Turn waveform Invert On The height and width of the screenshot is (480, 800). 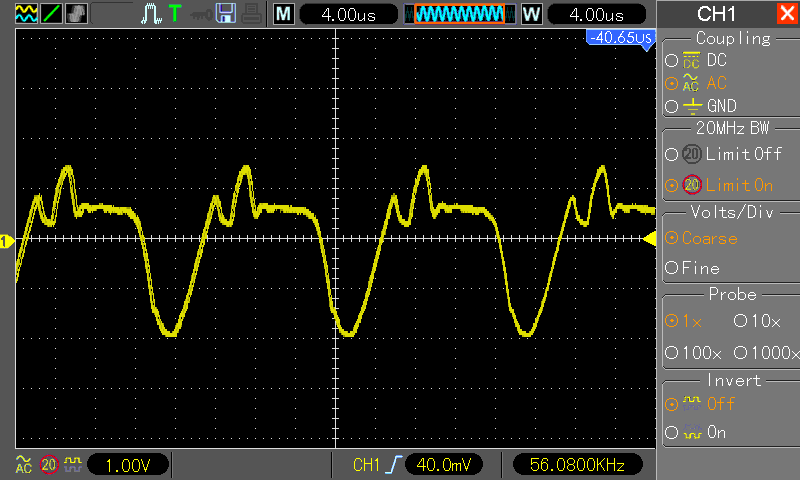[705, 433]
